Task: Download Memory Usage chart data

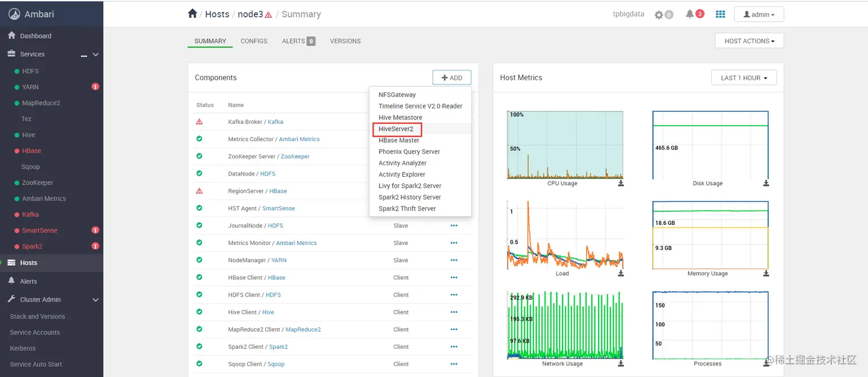Action: point(766,274)
